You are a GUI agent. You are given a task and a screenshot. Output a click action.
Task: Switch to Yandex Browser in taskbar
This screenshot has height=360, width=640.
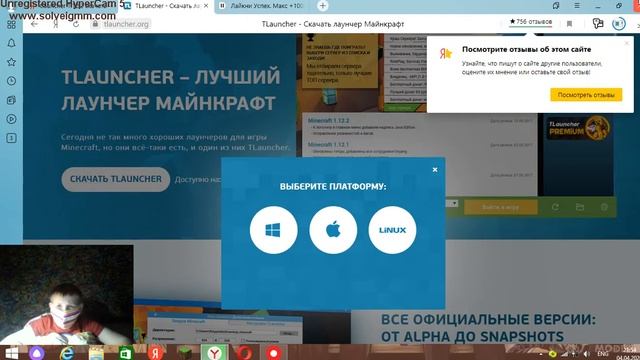[214, 353]
